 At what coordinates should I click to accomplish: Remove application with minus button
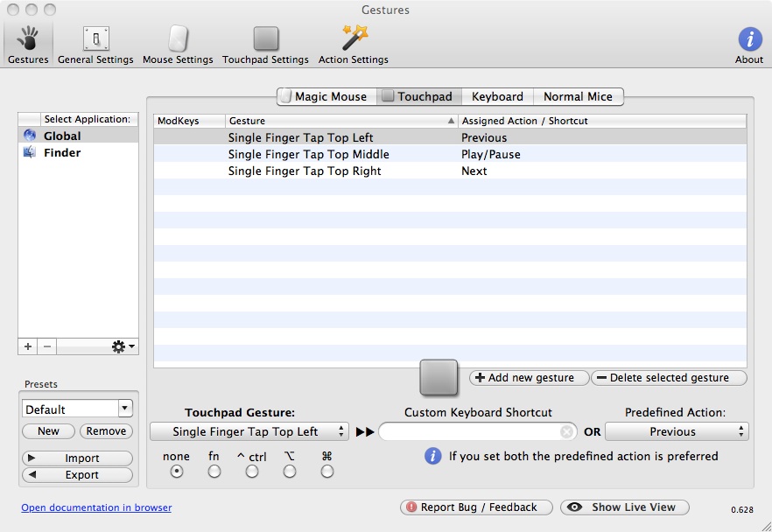click(x=48, y=346)
